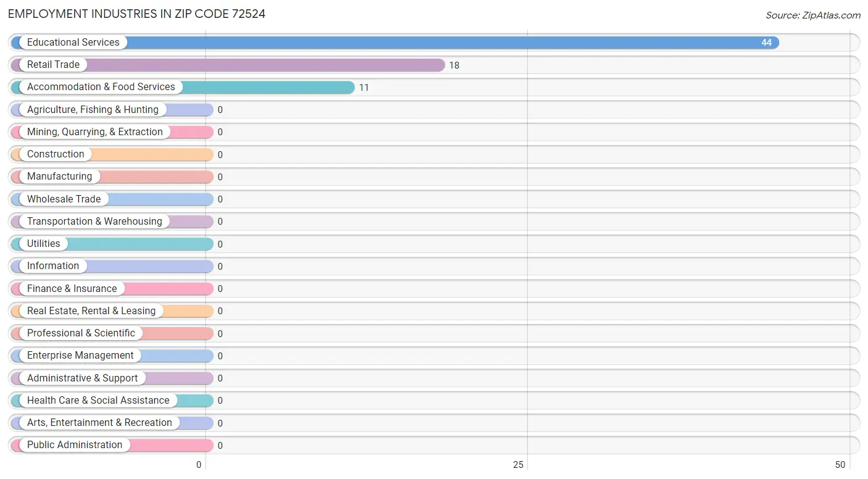Click Accommodation & Food Services label
The width and height of the screenshot is (868, 479).
click(x=101, y=87)
